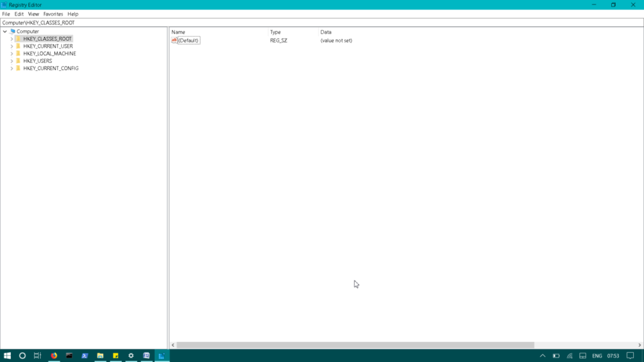Switch to the Word app in taskbar

click(146, 356)
